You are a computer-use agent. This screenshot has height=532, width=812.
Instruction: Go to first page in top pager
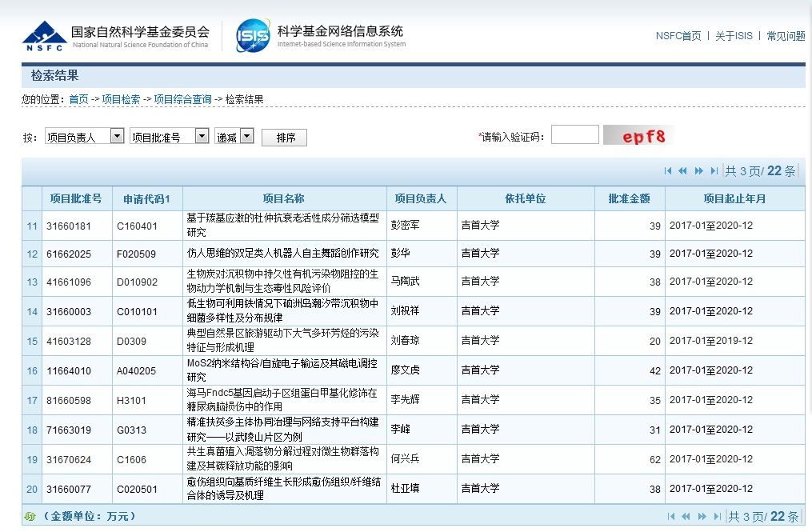(667, 171)
